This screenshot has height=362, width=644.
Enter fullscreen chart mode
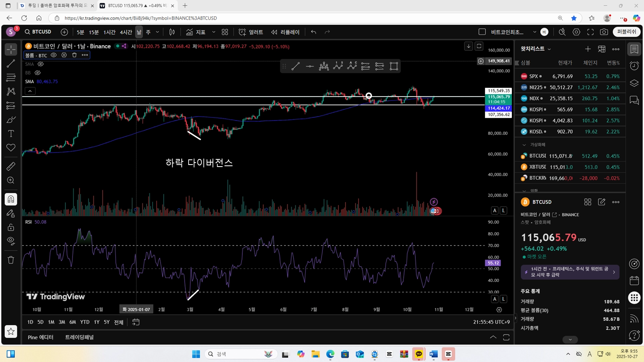tap(590, 32)
